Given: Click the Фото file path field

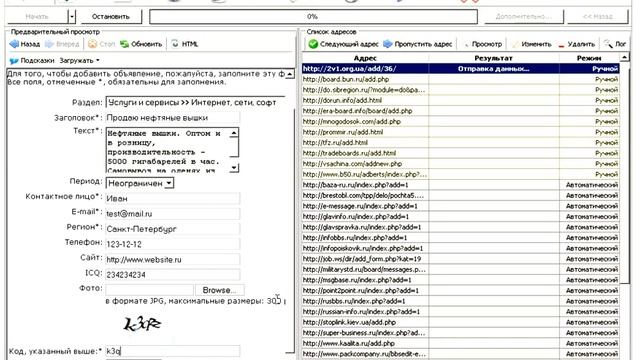Looking at the screenshot, I should coord(149,290).
